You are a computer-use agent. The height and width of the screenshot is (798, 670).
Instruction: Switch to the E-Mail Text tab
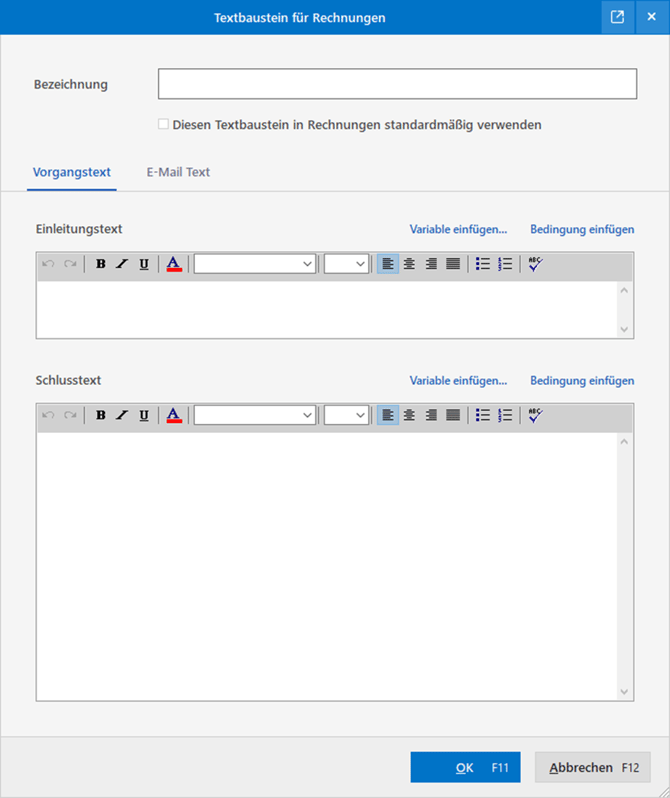pyautogui.click(x=178, y=172)
